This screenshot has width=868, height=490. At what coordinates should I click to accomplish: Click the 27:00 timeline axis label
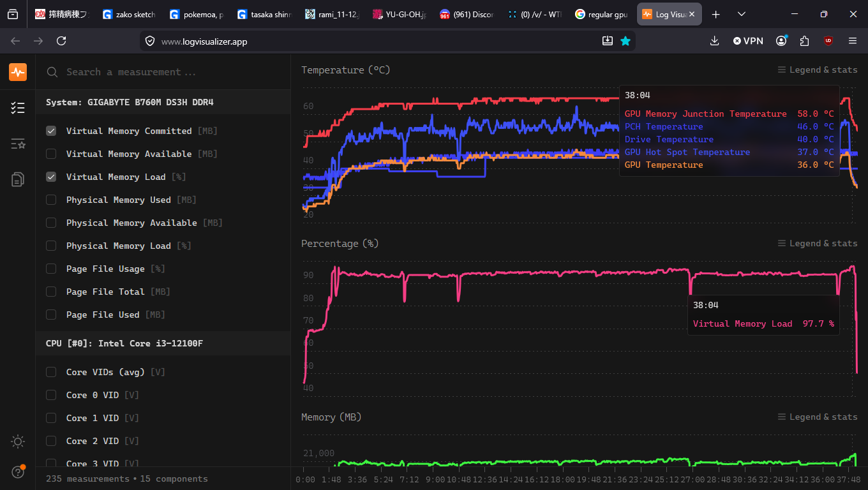pyautogui.click(x=692, y=479)
